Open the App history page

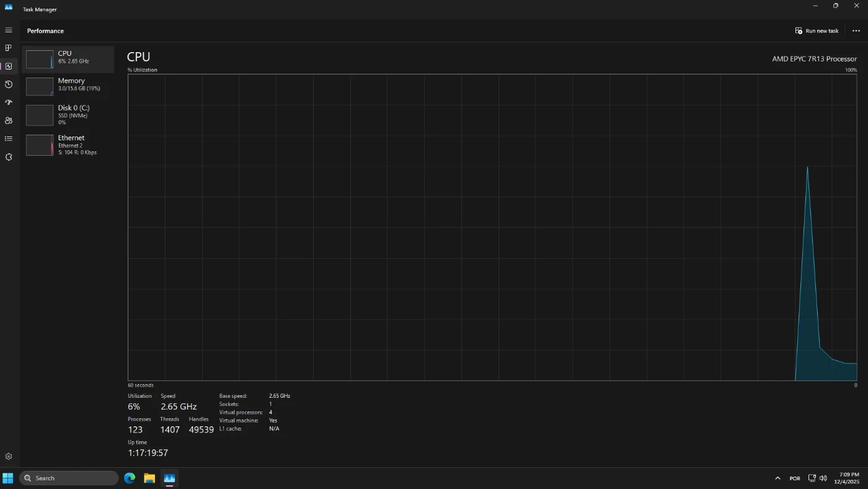[x=9, y=84]
